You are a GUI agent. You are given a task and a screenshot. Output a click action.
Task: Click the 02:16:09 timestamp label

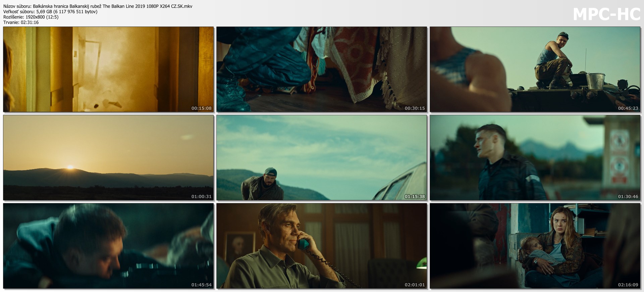pyautogui.click(x=628, y=285)
